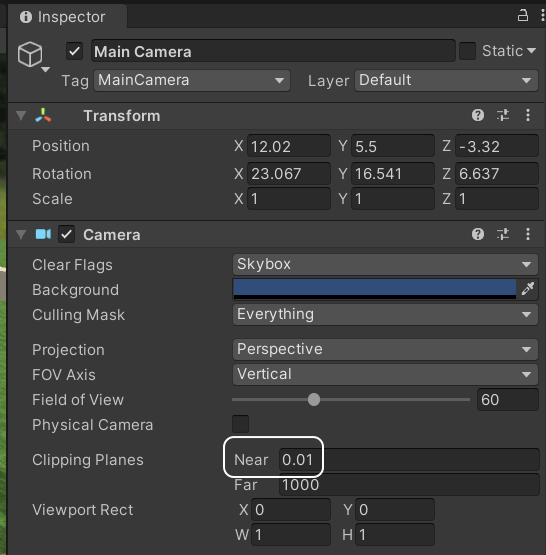Open the Inspector panel options menu
The image size is (546, 555).
(x=542, y=16)
